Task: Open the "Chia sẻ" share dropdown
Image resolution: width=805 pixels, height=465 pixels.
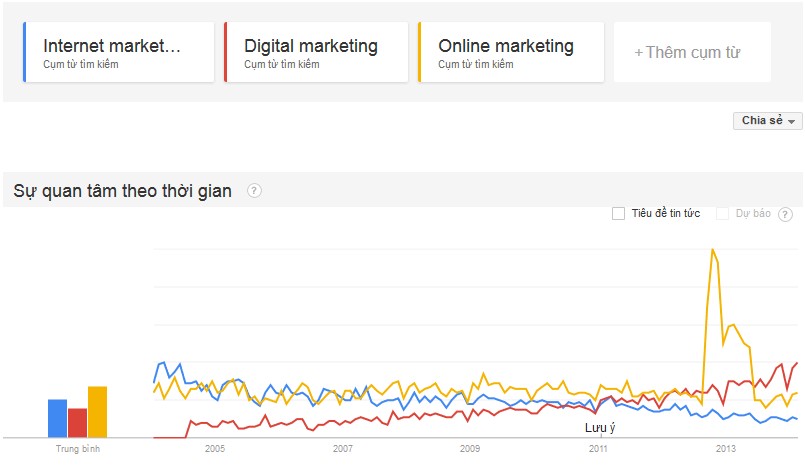Action: (x=768, y=121)
